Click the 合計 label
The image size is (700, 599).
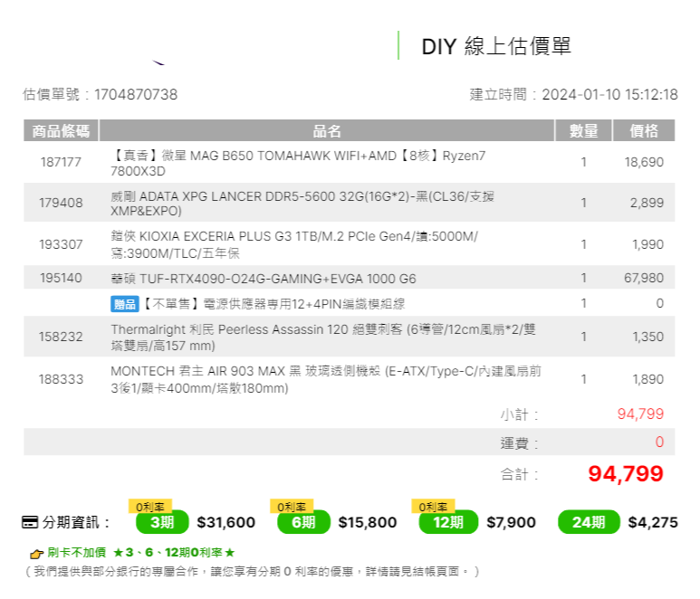click(519, 474)
